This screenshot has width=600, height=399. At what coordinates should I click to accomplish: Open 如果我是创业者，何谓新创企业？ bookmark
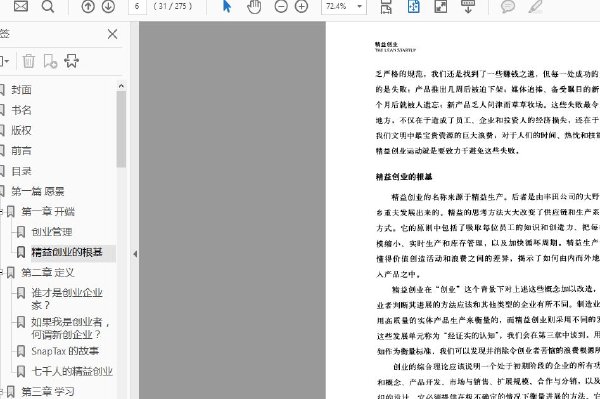point(71,328)
